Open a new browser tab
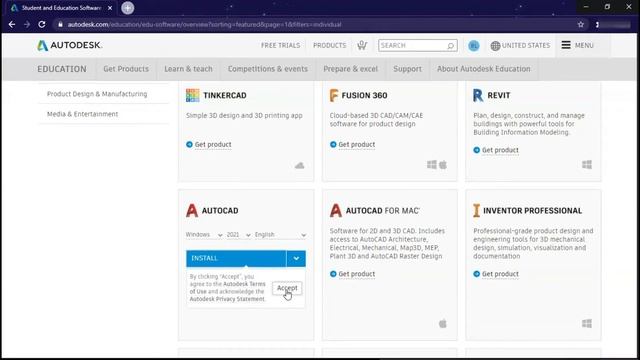Viewport: 640px width, 360px height. 127,8
